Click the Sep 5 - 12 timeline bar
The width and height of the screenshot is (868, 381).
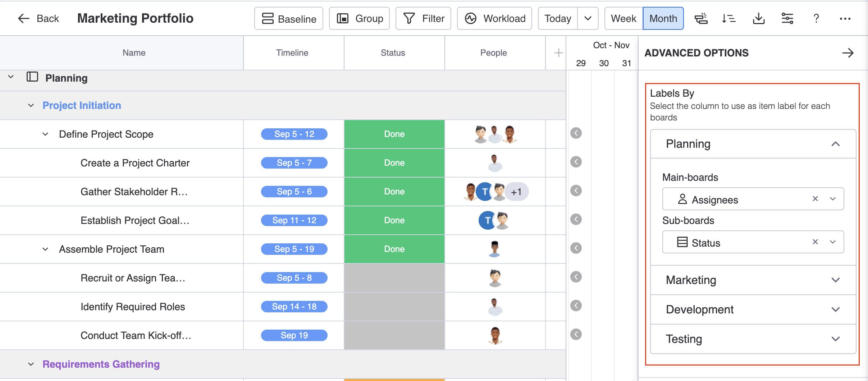pyautogui.click(x=294, y=134)
